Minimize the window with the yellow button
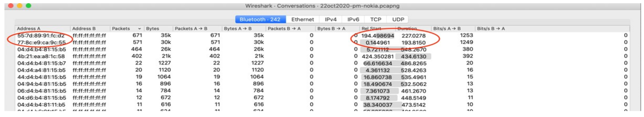 tap(19, 6)
